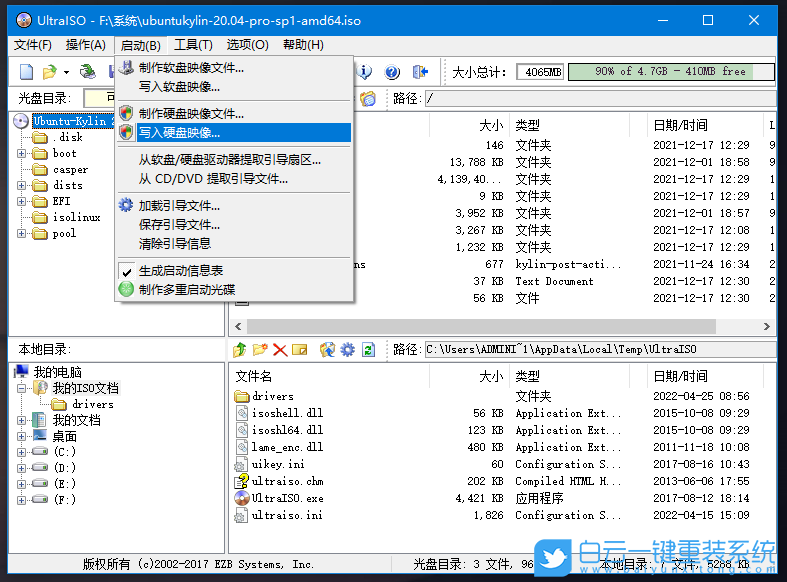Choose 从软盘/硬盘驱动器提取引导扇区...
Screen dimensions: 787x582
[x=234, y=160]
